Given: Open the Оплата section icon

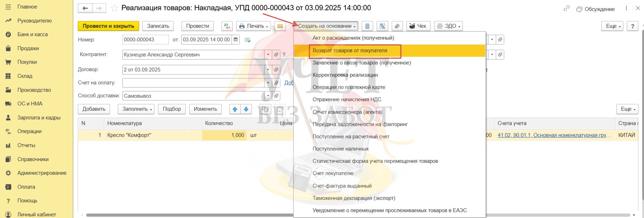Looking at the screenshot, I should pyautogui.click(x=8, y=187).
